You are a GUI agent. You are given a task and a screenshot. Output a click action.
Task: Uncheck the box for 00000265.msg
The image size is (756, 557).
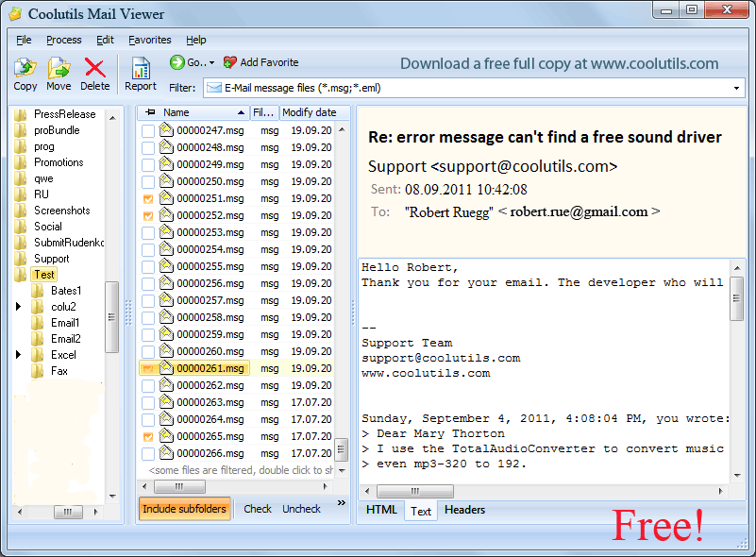click(148, 436)
